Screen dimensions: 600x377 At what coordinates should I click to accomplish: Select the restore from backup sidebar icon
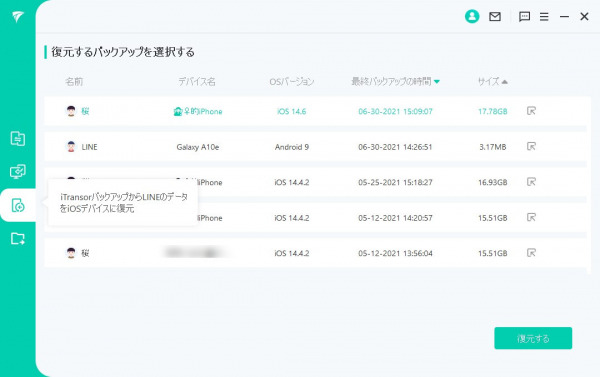(x=18, y=205)
